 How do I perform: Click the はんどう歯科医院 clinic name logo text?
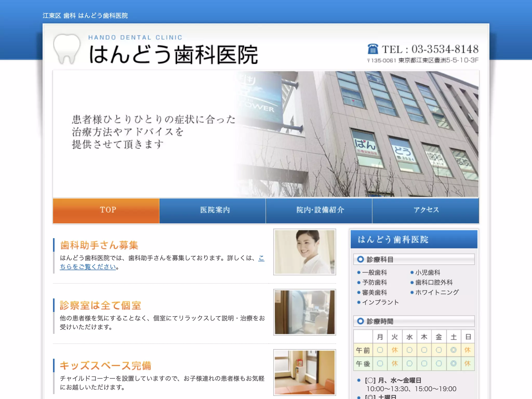(x=173, y=55)
